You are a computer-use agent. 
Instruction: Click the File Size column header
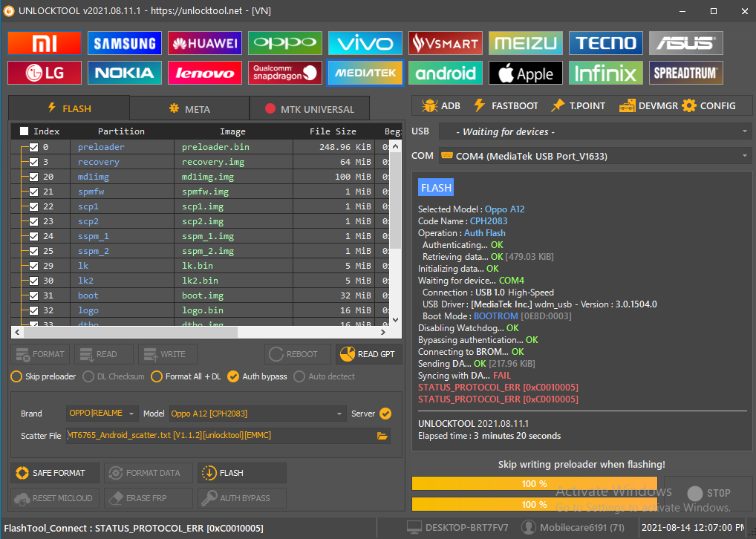tap(333, 131)
